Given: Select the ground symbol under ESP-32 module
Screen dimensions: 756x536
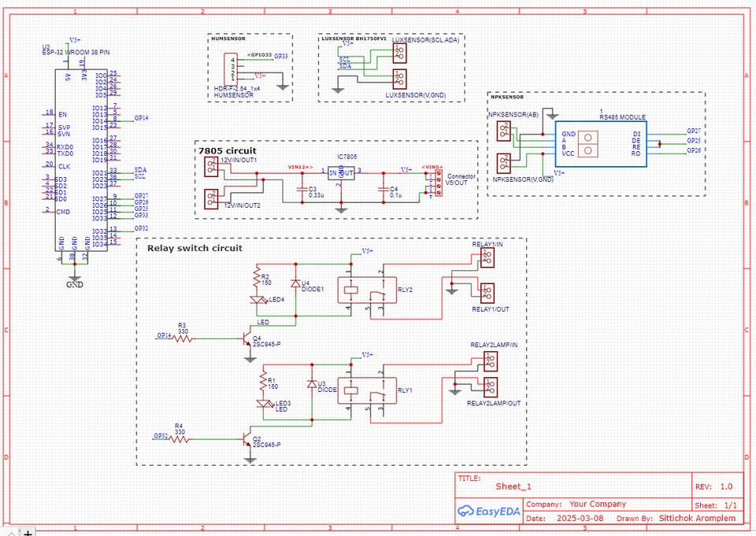Looking at the screenshot, I should tap(75, 277).
